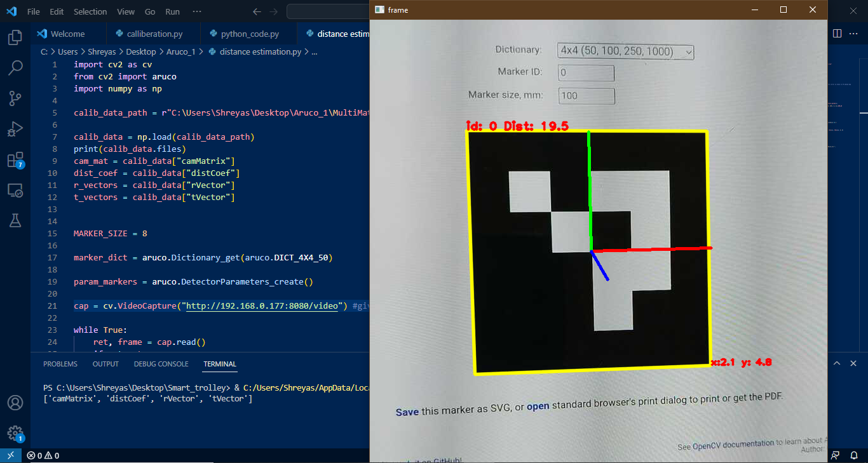Open more editor actions beside the split icon
The width and height of the screenshot is (868, 463).
tap(855, 34)
